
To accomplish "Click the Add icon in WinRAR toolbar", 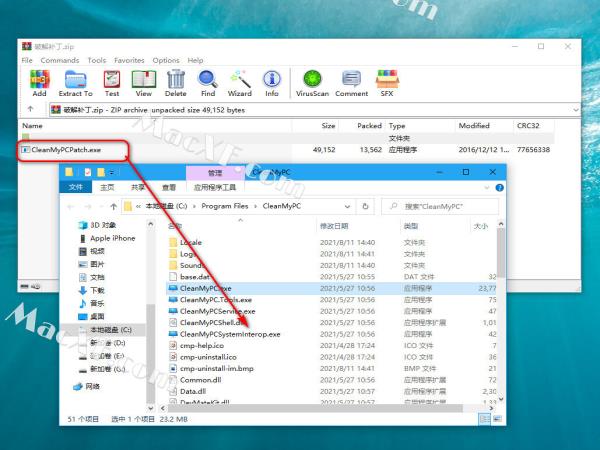I will tap(39, 83).
